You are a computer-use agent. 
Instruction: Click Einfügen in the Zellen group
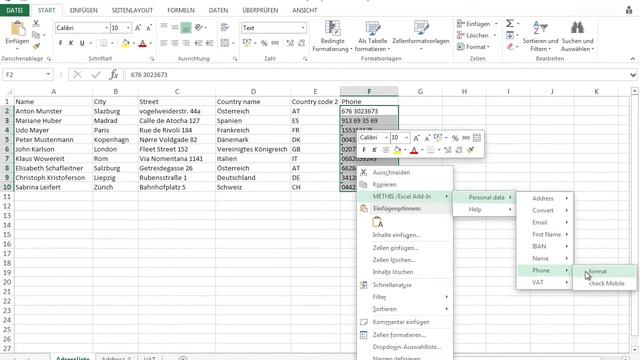(473, 24)
